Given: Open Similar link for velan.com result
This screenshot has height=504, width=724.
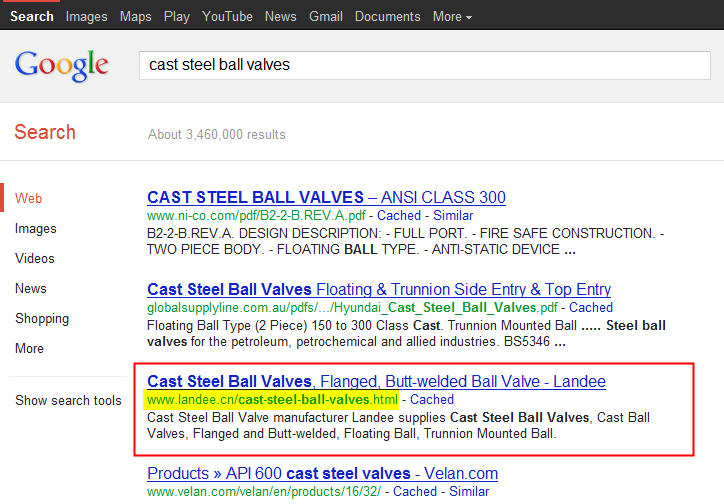Looking at the screenshot, I should [469, 492].
